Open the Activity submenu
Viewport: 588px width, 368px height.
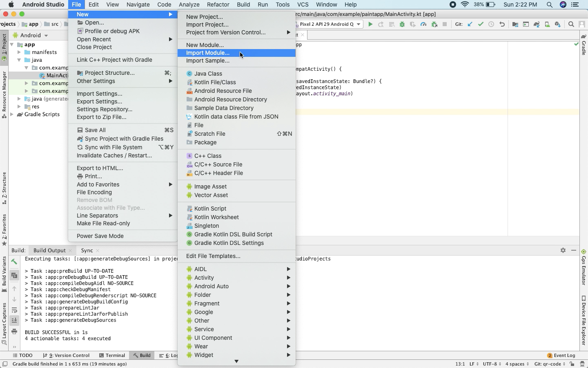click(x=237, y=278)
